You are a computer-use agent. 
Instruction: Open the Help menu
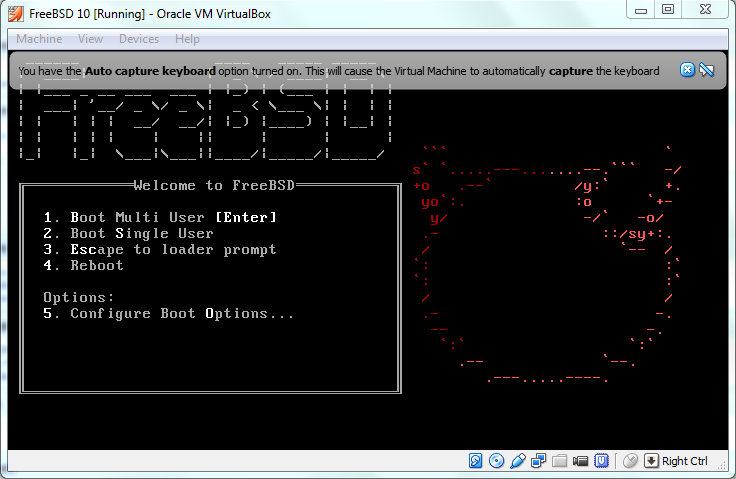click(x=187, y=39)
